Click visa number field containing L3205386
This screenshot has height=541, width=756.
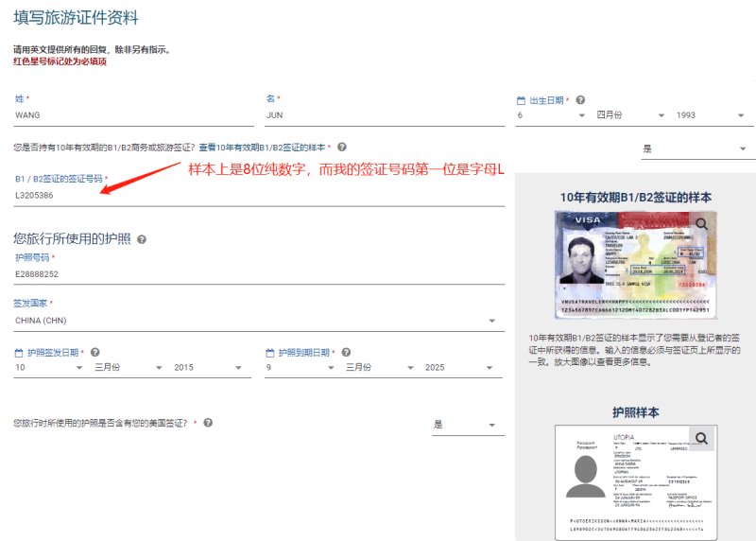click(259, 196)
